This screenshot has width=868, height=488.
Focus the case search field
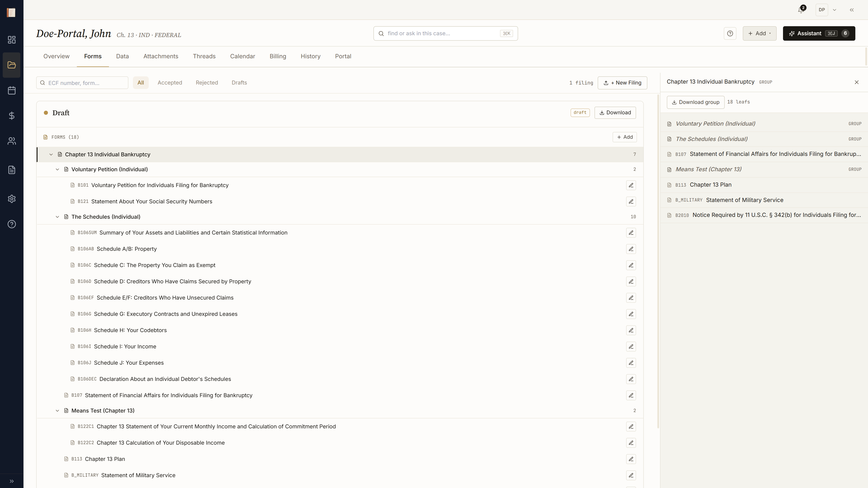[x=446, y=33]
